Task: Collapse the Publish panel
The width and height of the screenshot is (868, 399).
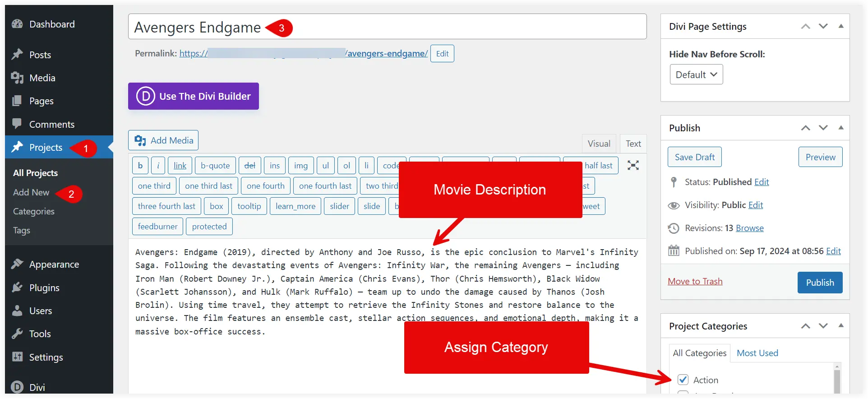Action: coord(841,128)
